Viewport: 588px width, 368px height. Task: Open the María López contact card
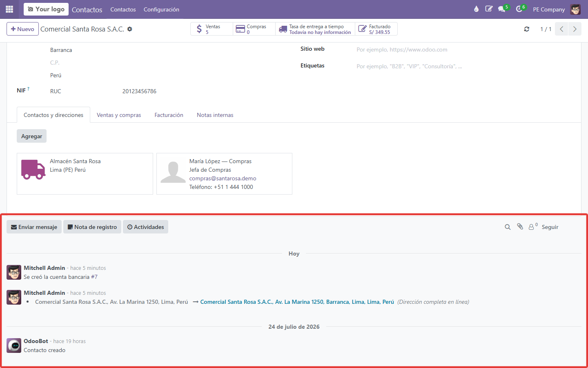[224, 174]
